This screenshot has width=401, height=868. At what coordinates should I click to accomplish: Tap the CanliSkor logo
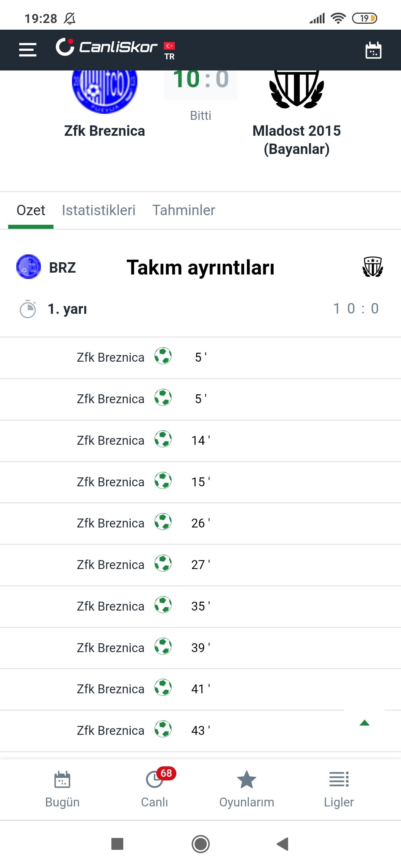click(107, 47)
